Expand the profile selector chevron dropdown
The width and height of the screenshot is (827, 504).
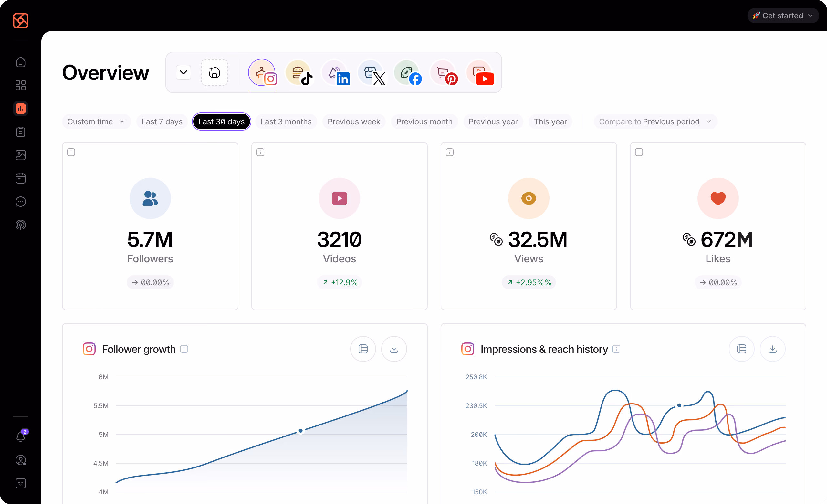(183, 72)
